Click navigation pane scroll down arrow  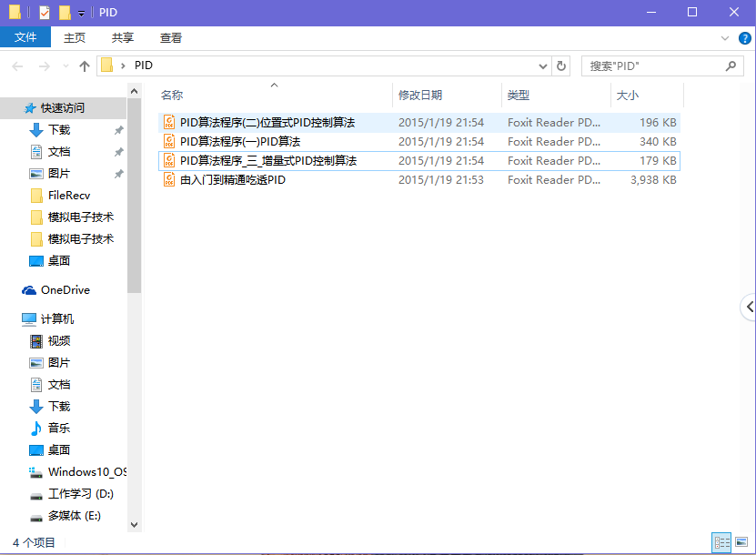click(x=134, y=525)
